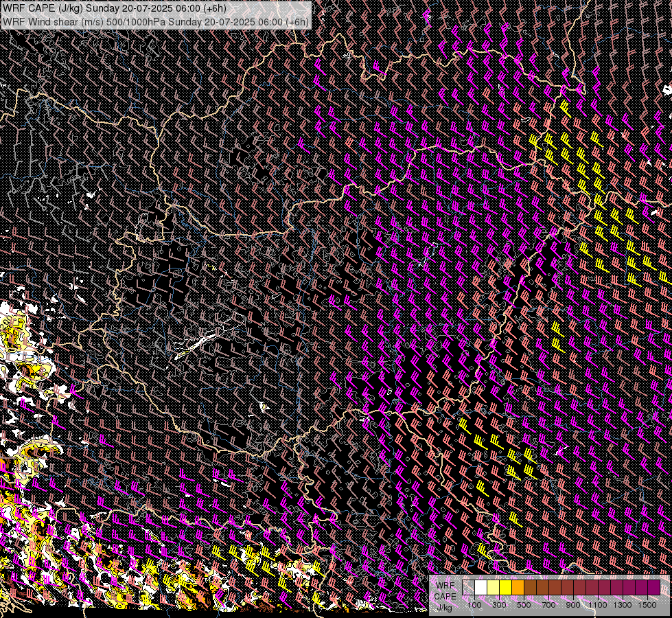Select the last purple swatch above 1500

[x=653, y=587]
